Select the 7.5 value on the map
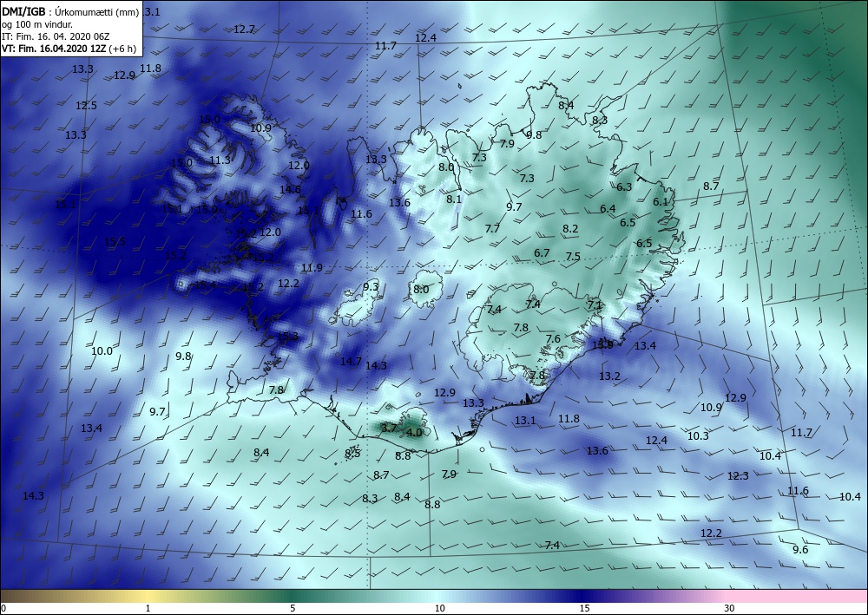The width and height of the screenshot is (868, 615). click(x=573, y=256)
